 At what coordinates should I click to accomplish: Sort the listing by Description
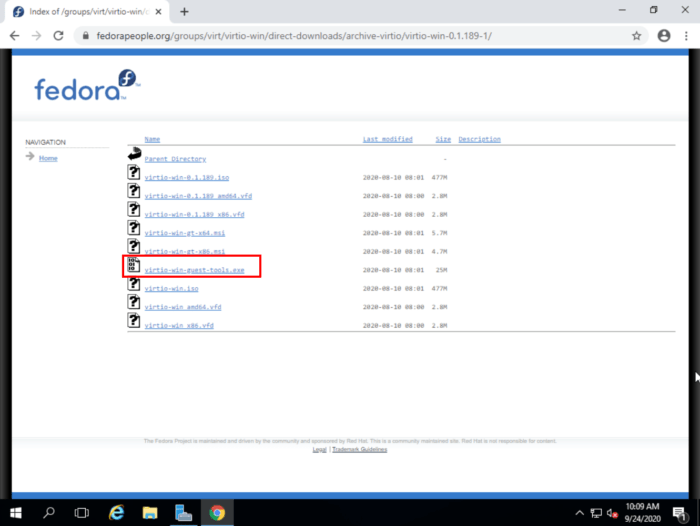tap(479, 139)
